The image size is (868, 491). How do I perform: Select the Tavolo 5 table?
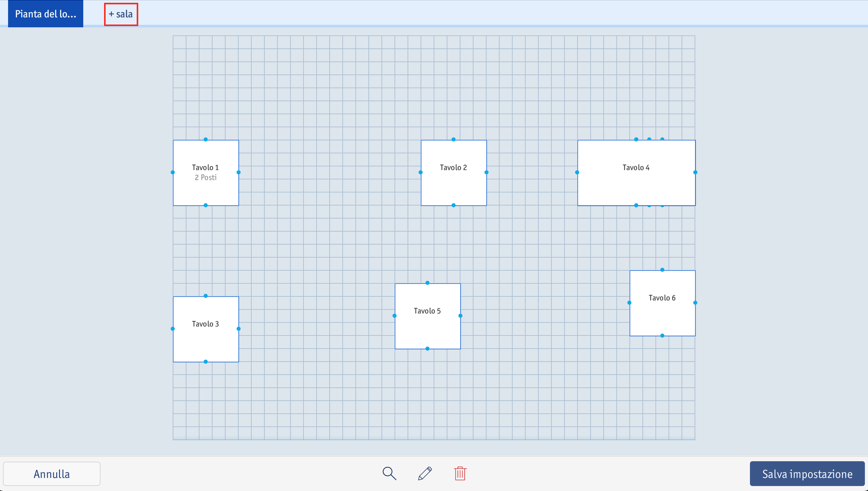tap(427, 316)
